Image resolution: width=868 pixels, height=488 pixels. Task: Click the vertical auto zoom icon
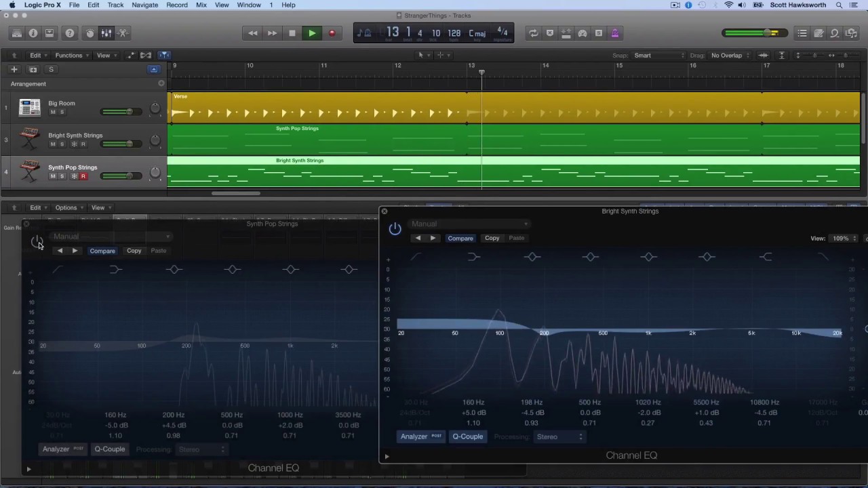[781, 55]
